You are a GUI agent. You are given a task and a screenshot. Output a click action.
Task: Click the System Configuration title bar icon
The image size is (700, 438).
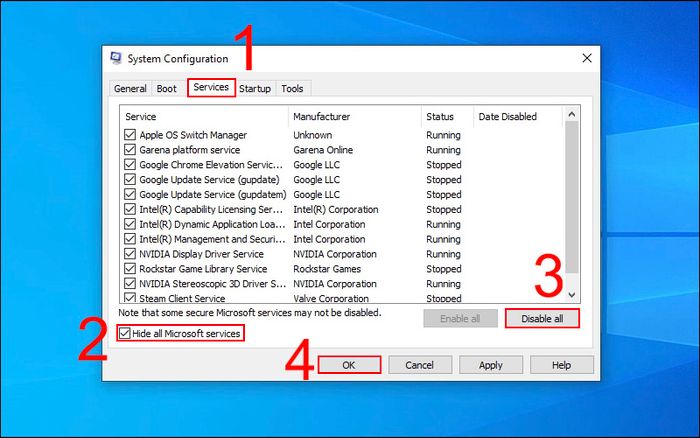(116, 58)
